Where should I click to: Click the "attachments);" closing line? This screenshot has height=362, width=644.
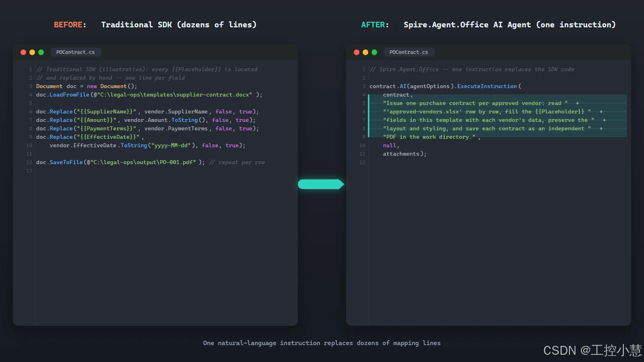(405, 154)
